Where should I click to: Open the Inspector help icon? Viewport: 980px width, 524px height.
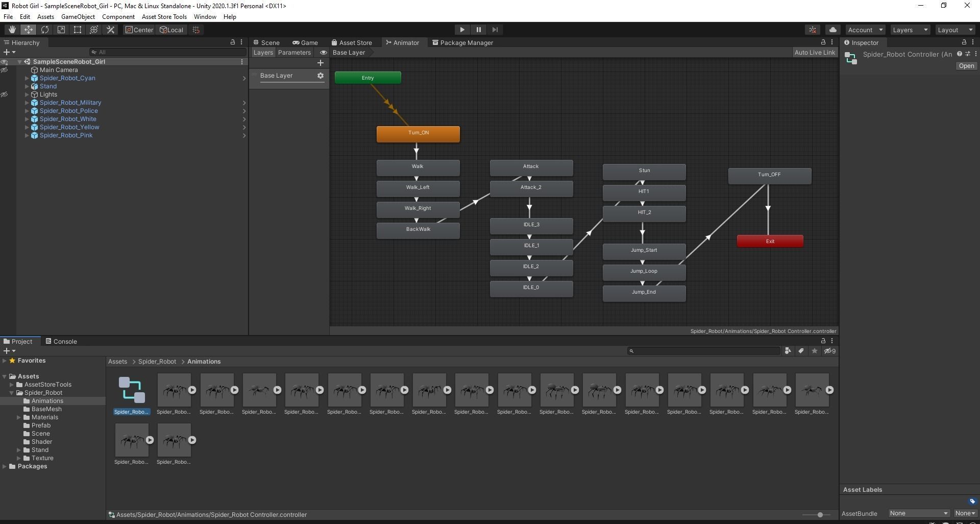(x=960, y=54)
